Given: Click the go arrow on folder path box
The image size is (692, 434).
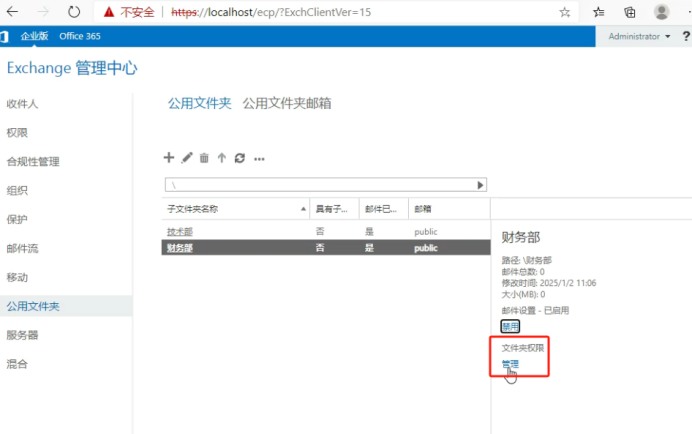Looking at the screenshot, I should tap(480, 185).
